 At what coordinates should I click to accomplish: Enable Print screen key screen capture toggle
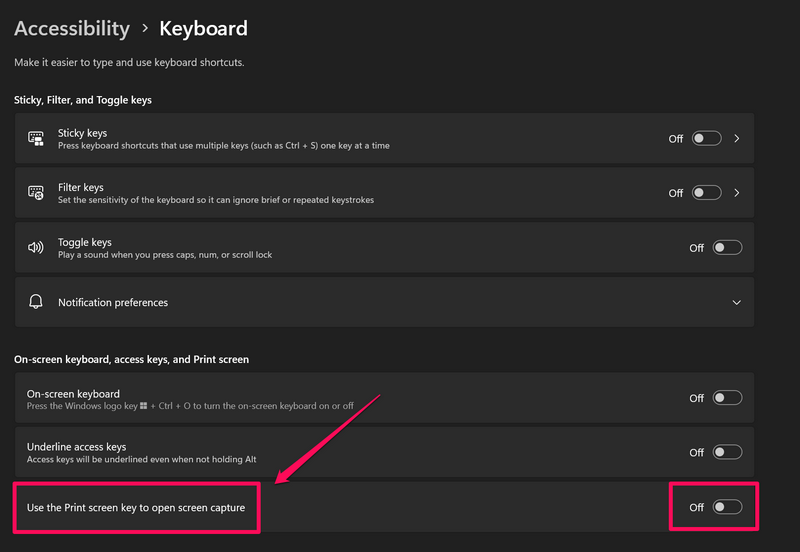coord(727,507)
